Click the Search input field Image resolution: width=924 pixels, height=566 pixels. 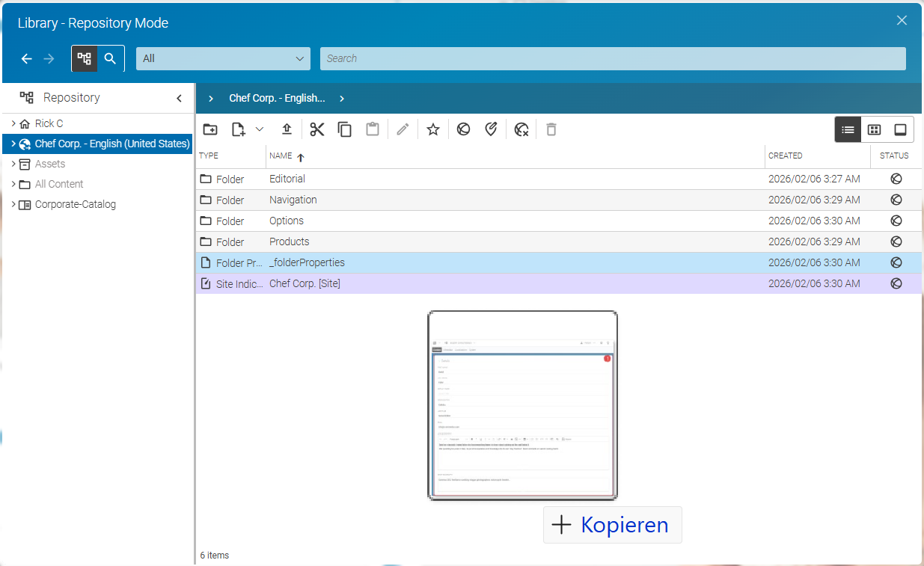(612, 58)
